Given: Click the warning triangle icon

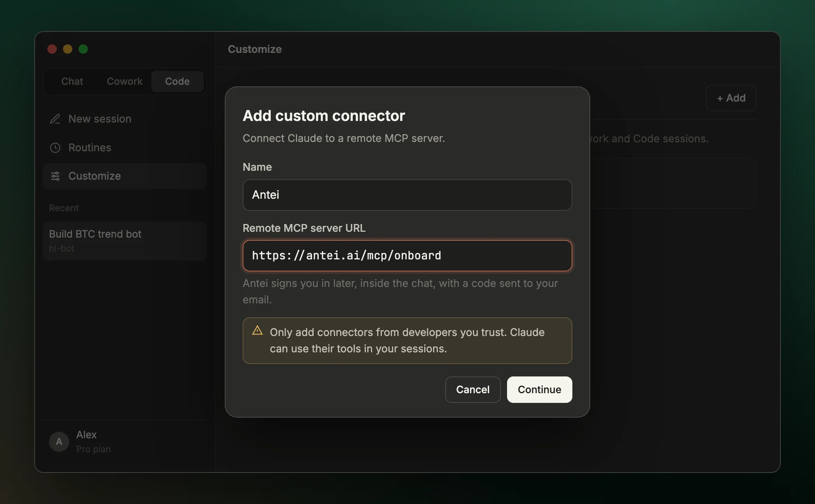Looking at the screenshot, I should pos(257,331).
